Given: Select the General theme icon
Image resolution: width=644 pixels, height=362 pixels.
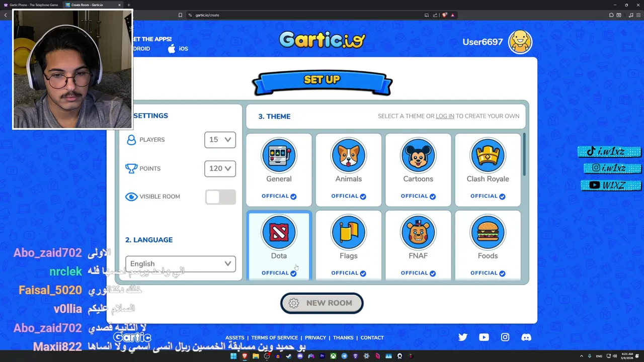Looking at the screenshot, I should click(x=279, y=155).
